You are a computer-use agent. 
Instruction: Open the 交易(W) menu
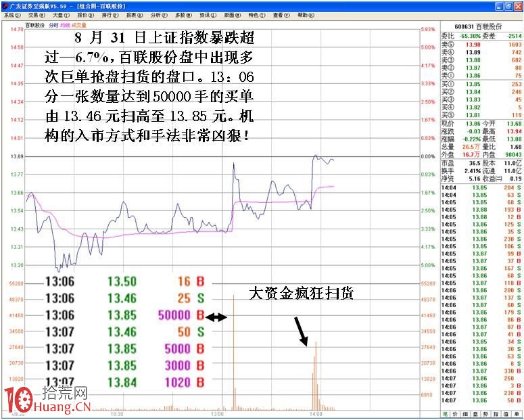37,16
